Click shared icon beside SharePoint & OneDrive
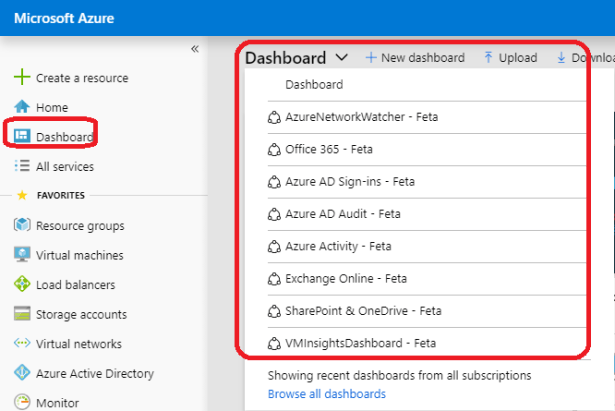 [274, 311]
